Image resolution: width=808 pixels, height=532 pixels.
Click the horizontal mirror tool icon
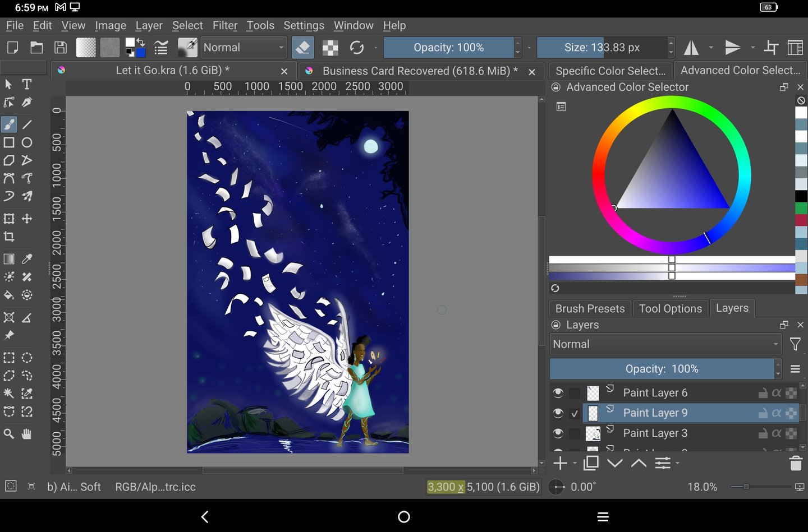pyautogui.click(x=691, y=48)
